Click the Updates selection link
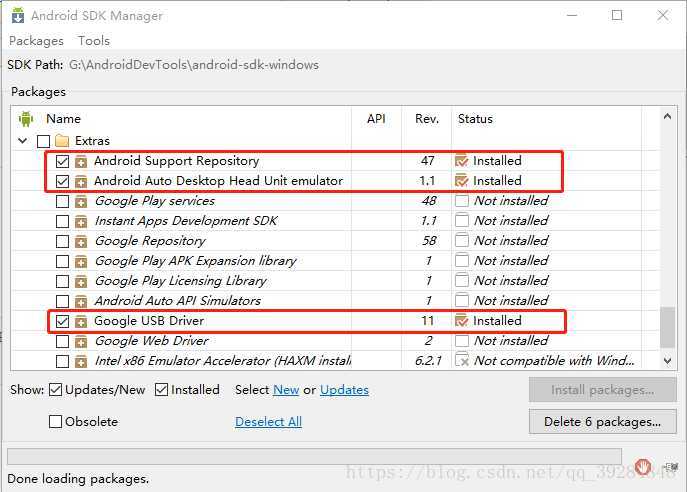This screenshot has width=687, height=492. tap(344, 389)
